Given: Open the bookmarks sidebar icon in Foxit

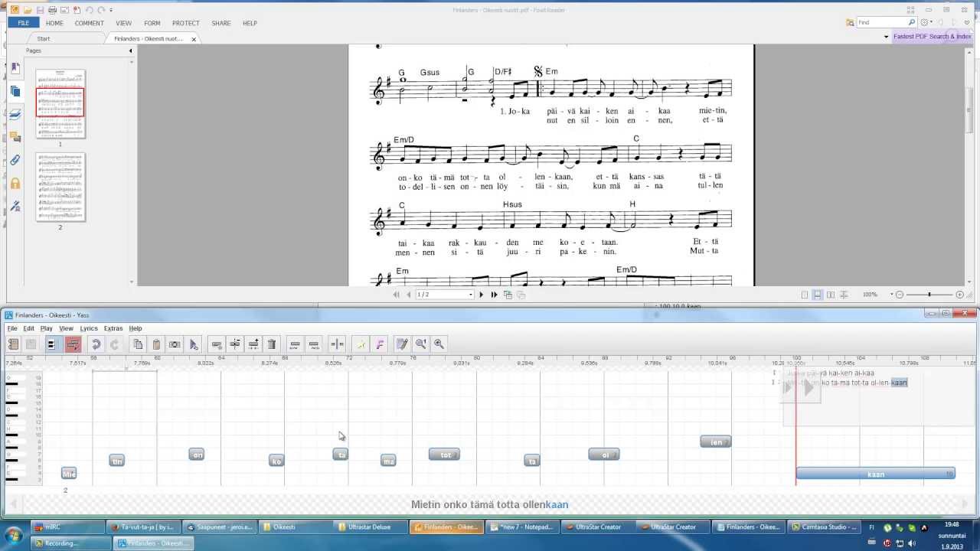Looking at the screenshot, I should [15, 68].
